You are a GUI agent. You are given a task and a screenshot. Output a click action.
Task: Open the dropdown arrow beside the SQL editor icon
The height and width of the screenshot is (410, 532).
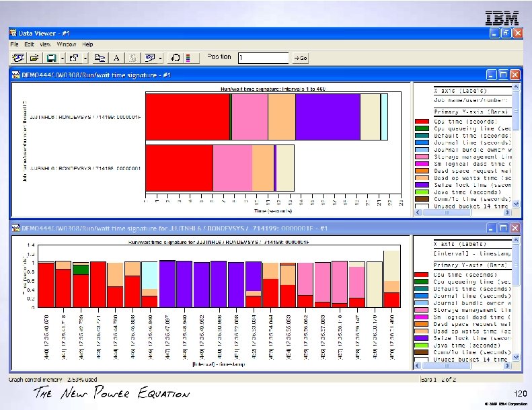click(x=160, y=58)
